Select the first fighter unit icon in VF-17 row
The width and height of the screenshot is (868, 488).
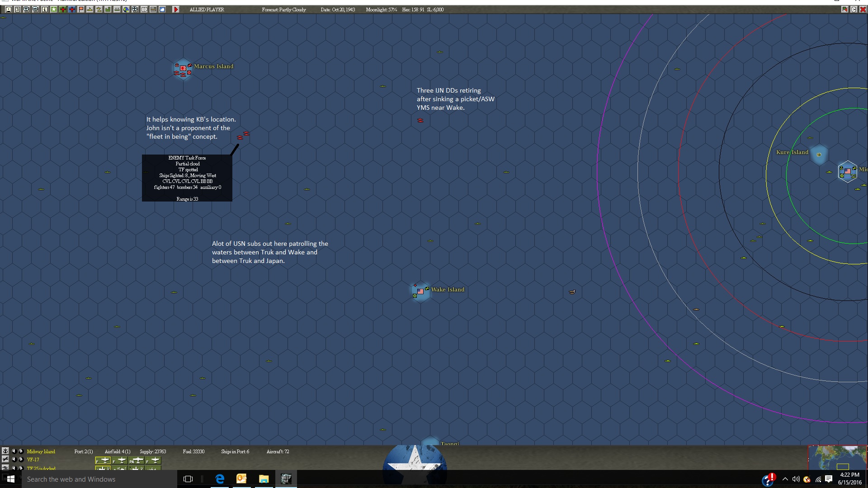point(103,460)
